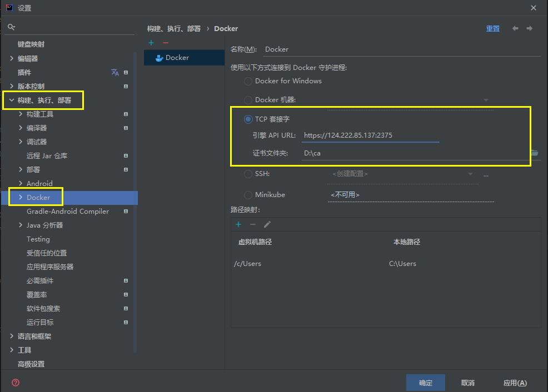Click 应用(A) button
The height and width of the screenshot is (392, 548).
(x=515, y=383)
